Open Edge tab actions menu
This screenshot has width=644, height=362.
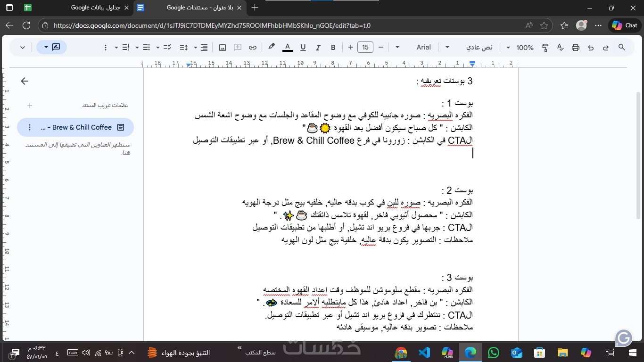point(9,8)
